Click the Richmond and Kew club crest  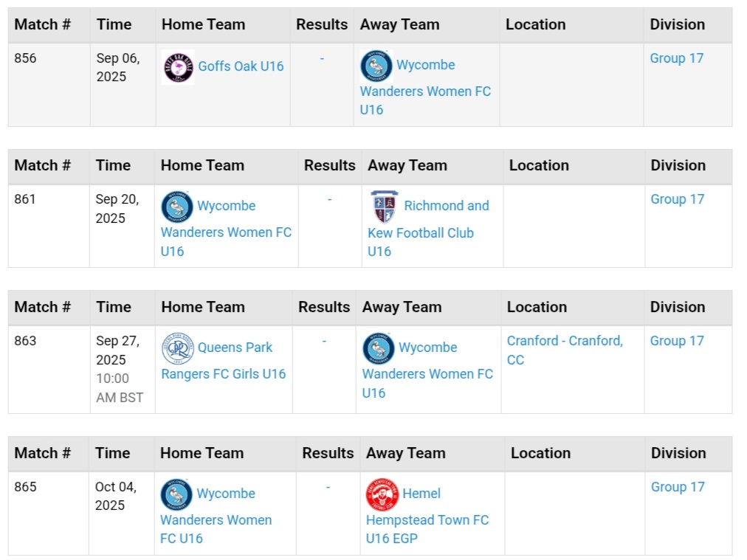384,207
